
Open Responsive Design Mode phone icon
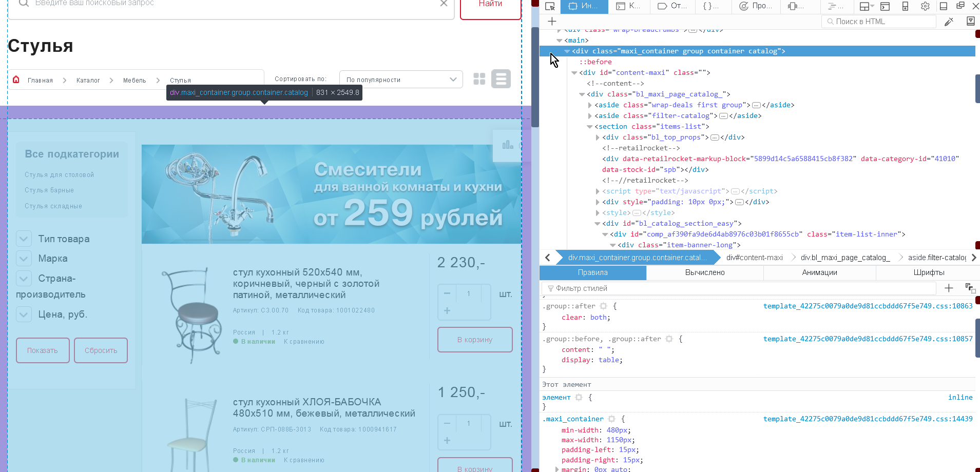point(905,6)
